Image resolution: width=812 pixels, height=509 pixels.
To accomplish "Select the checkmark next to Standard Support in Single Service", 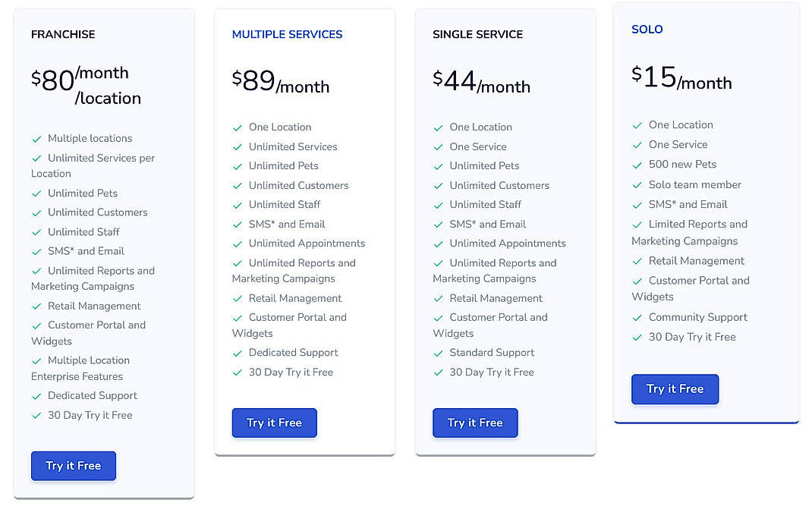I will point(439,353).
